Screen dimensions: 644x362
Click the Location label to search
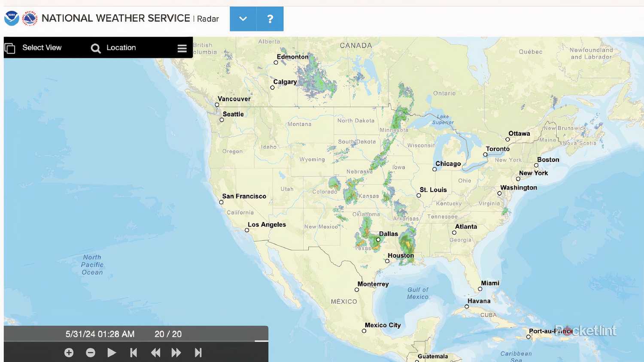121,48
